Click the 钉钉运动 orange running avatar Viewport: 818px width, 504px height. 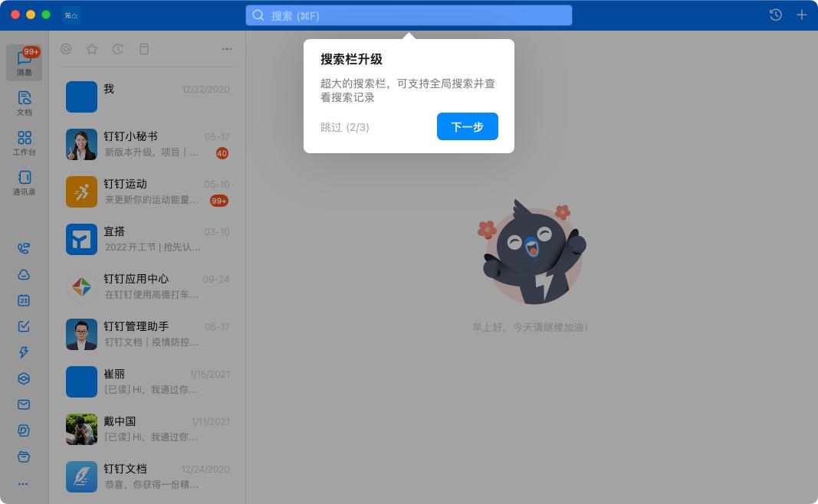pos(81,191)
